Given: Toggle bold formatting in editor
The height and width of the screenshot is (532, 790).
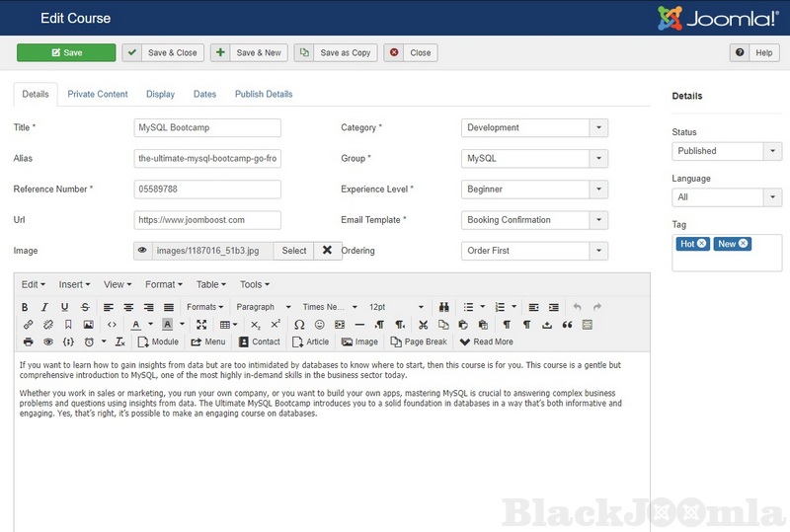Looking at the screenshot, I should 26,307.
